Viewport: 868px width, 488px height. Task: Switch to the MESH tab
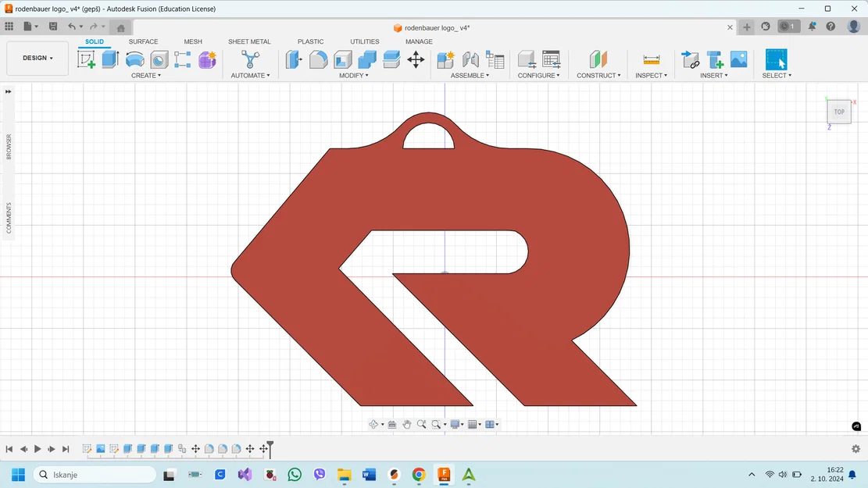[x=193, y=41]
